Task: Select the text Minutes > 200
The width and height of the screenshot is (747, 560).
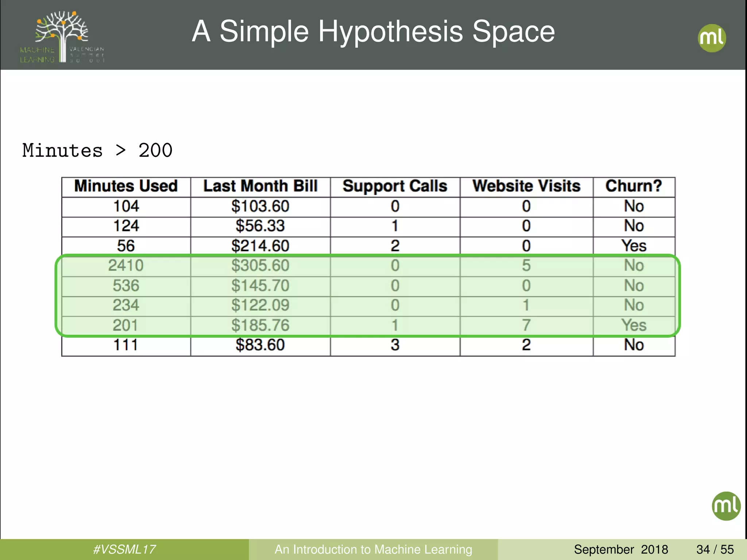Action: (97, 150)
